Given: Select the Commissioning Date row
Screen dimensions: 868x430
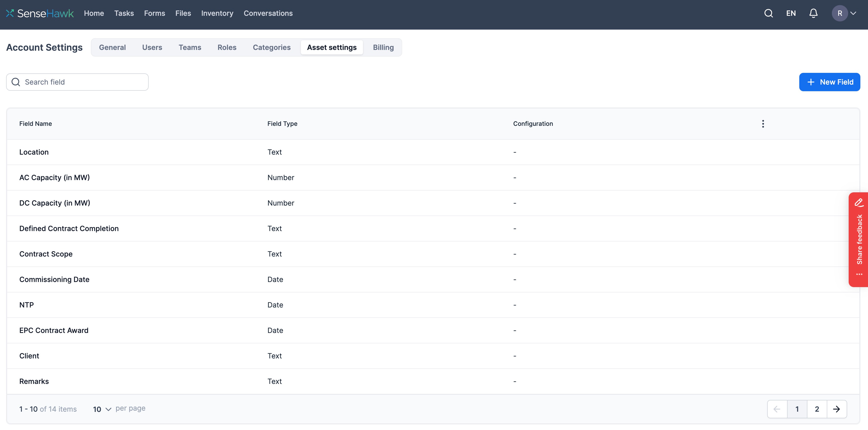Looking at the screenshot, I should [x=433, y=279].
